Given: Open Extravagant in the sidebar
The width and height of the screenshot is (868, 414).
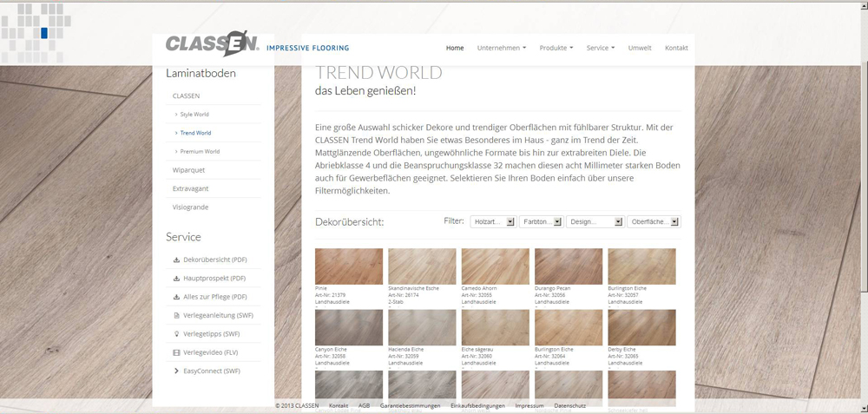Looking at the screenshot, I should (x=190, y=188).
